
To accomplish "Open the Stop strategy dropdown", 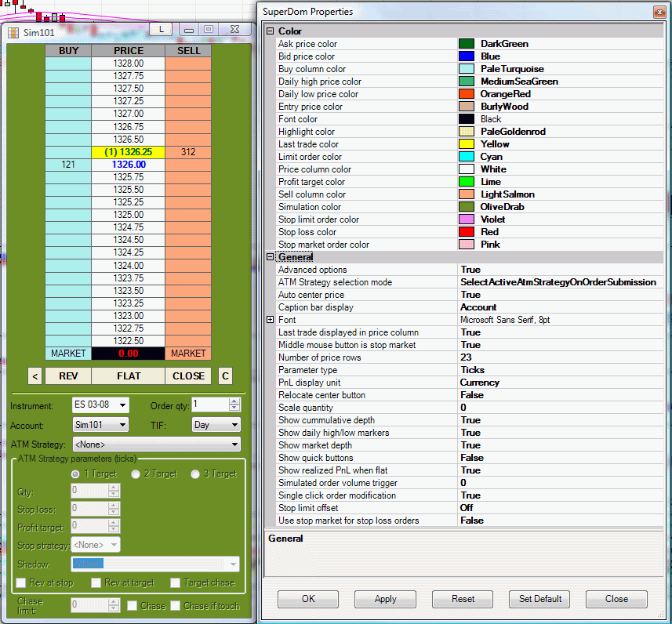I will (114, 545).
